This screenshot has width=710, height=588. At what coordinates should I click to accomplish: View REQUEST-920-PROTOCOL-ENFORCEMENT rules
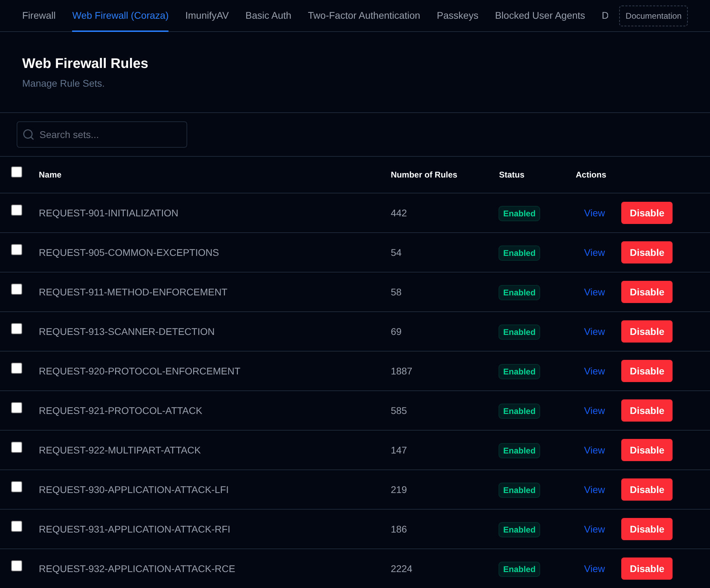tap(594, 371)
